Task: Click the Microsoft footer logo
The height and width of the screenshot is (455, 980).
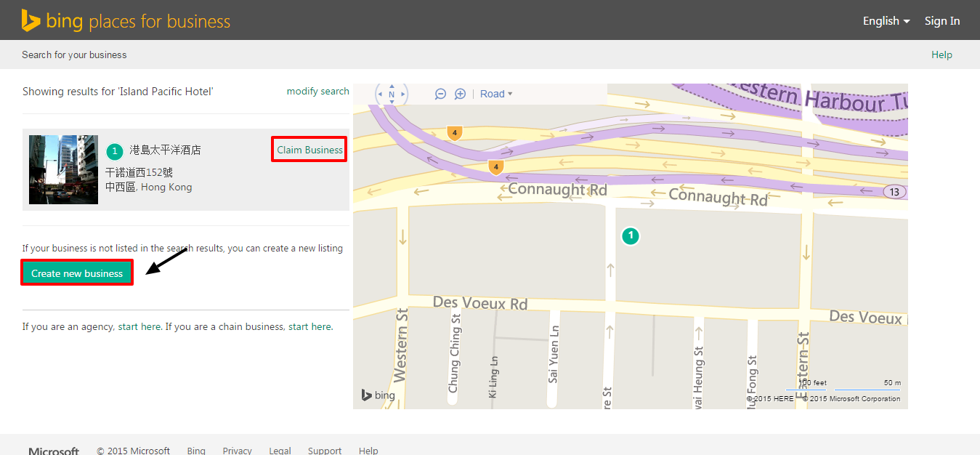Action: pyautogui.click(x=54, y=451)
